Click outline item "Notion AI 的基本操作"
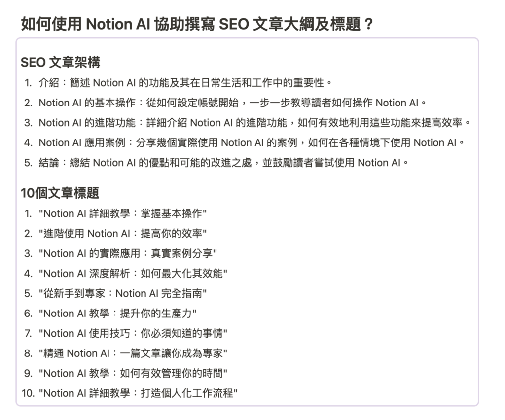505x420 pixels. click(x=232, y=103)
